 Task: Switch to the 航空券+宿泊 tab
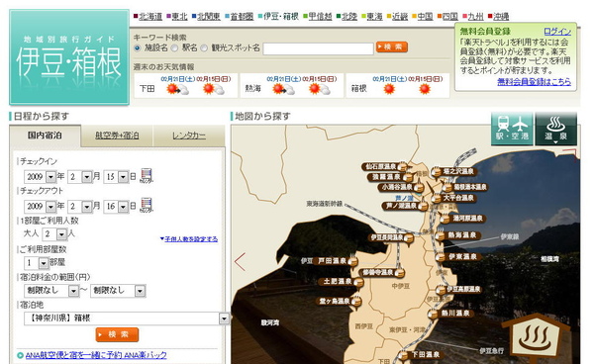pyautogui.click(x=117, y=136)
